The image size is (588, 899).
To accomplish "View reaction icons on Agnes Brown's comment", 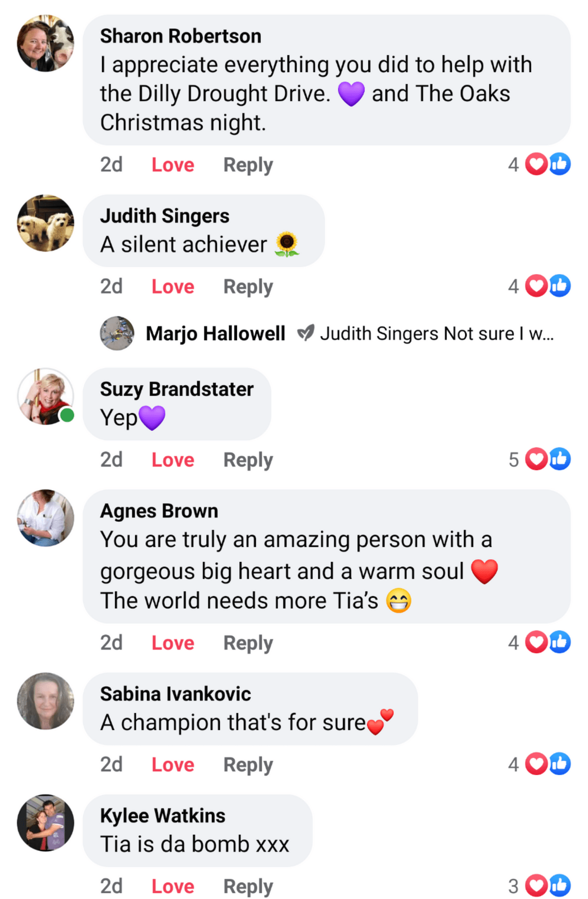I will pyautogui.click(x=539, y=642).
